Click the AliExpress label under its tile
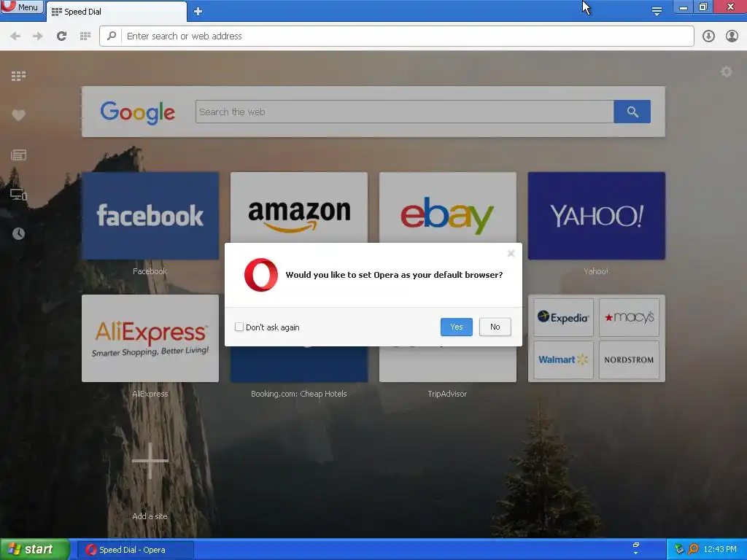 150,394
